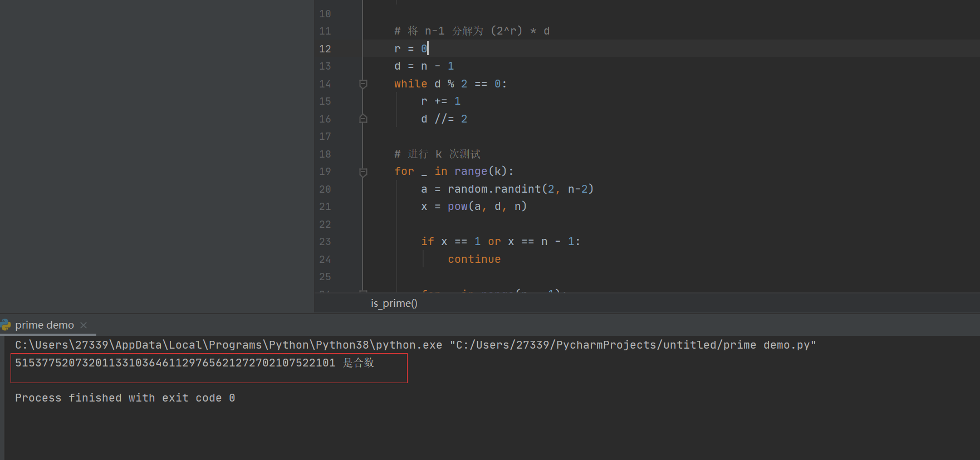Click the range call in the for loop
The height and width of the screenshot is (460, 980).
pyautogui.click(x=471, y=172)
